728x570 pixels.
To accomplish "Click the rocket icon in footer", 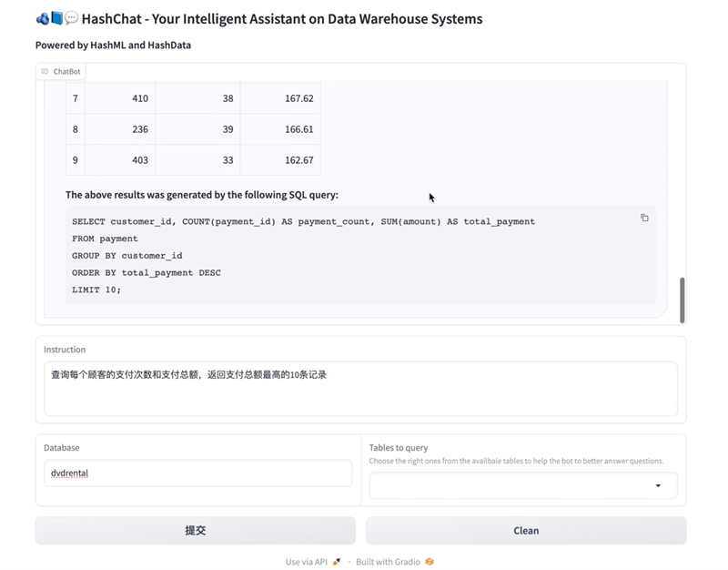I will pos(337,562).
